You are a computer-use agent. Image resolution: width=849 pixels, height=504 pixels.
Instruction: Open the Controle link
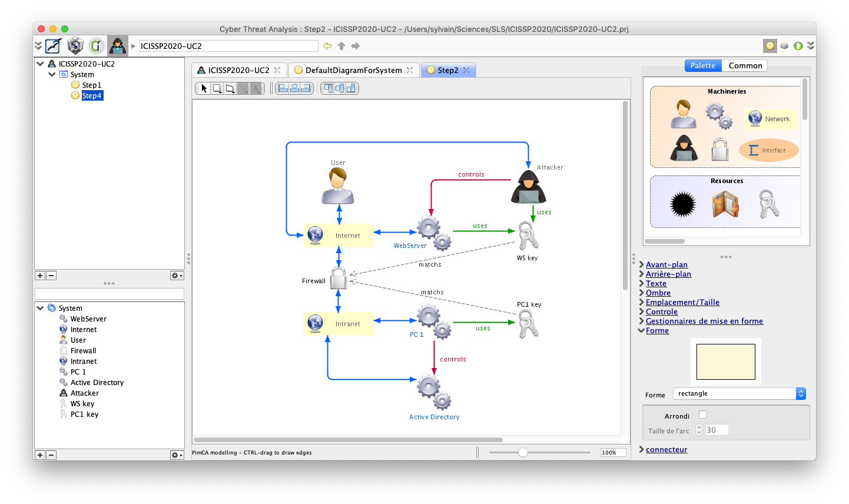(x=662, y=311)
